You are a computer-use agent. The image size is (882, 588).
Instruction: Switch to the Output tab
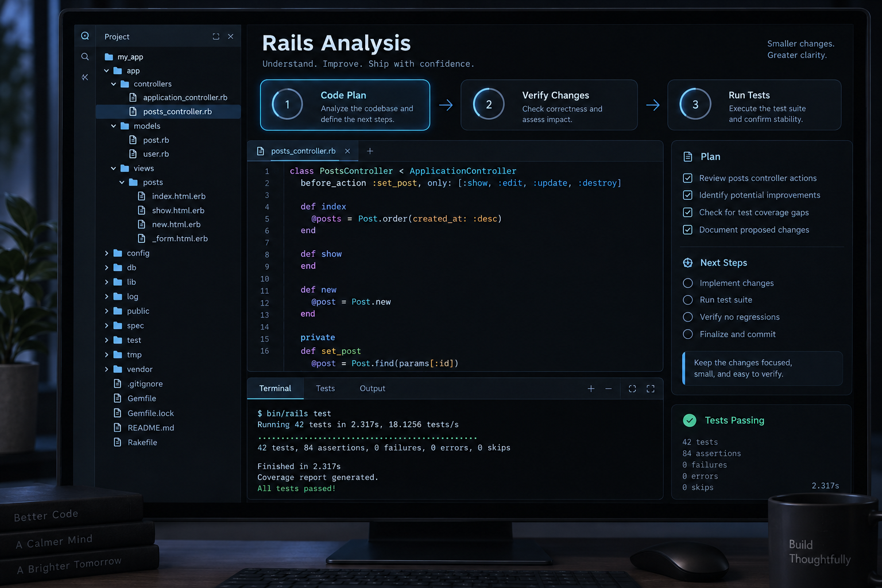click(x=373, y=389)
